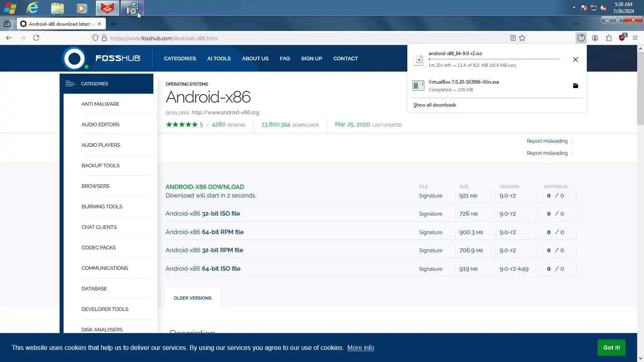The height and width of the screenshot is (362, 644).
Task: Open the CONTACT page
Action: (345, 58)
